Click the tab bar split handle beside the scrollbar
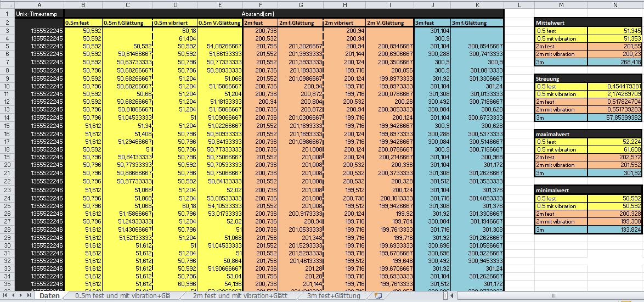Viewport: 644px width, 302px height. (445, 296)
